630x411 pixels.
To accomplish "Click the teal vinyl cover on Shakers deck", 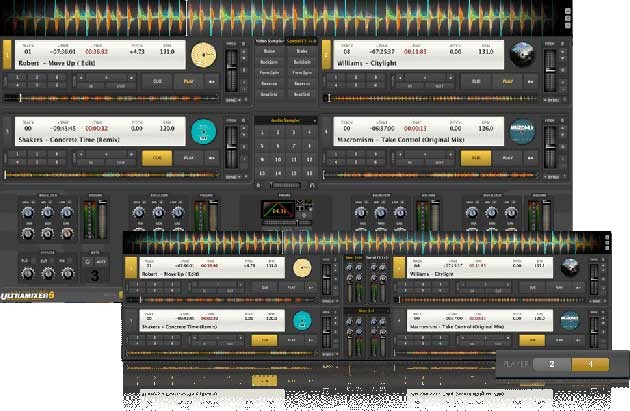I will pyautogui.click(x=204, y=131).
